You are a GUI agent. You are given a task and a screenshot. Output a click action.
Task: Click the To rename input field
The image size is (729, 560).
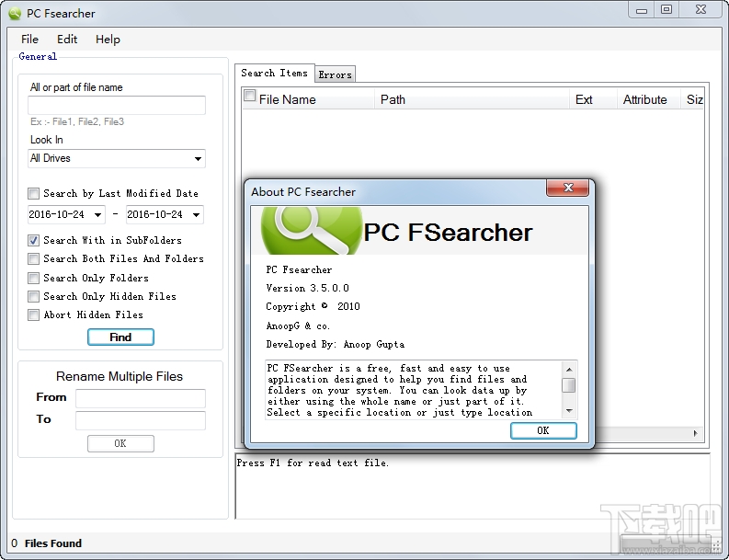[141, 420]
